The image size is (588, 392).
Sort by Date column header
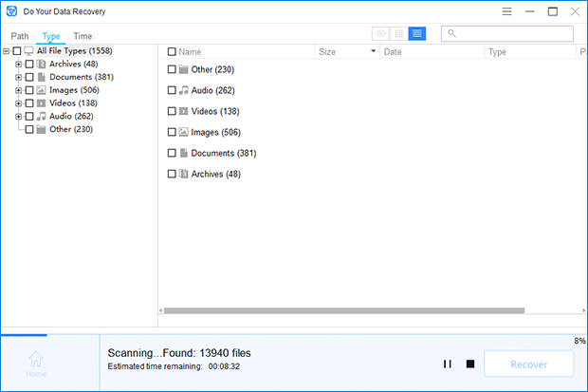393,52
